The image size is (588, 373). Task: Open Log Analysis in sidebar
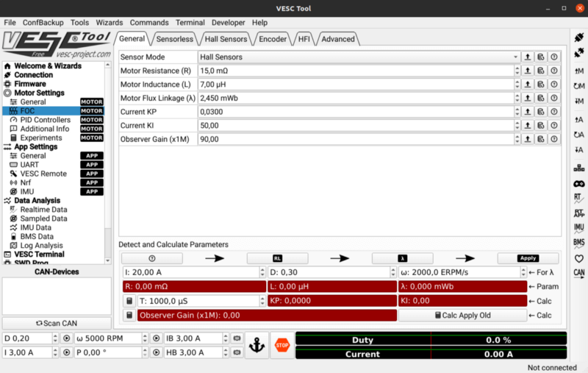(41, 246)
